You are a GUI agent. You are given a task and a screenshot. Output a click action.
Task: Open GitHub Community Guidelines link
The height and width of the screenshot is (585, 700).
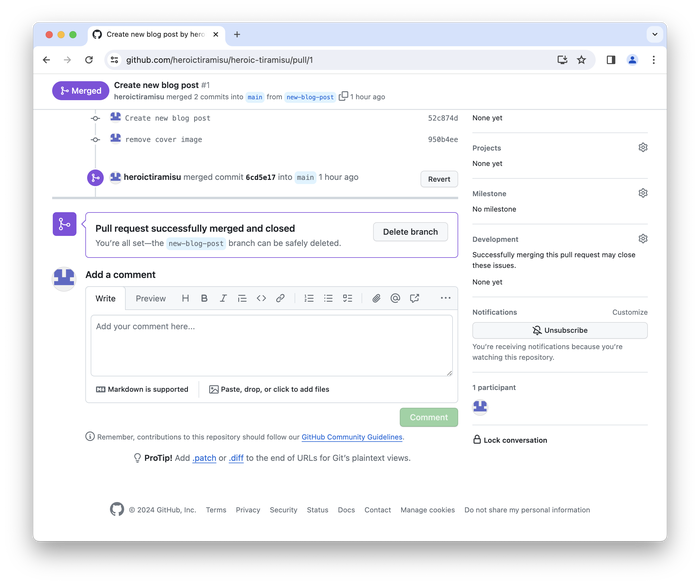pos(352,437)
